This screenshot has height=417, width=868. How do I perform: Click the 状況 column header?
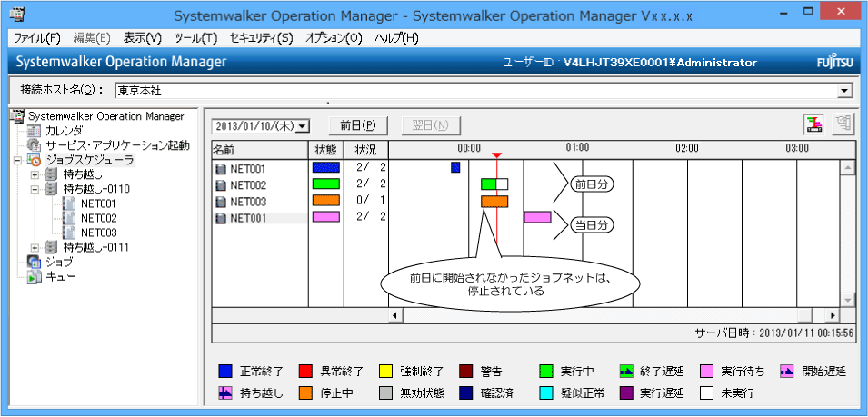pos(366,149)
